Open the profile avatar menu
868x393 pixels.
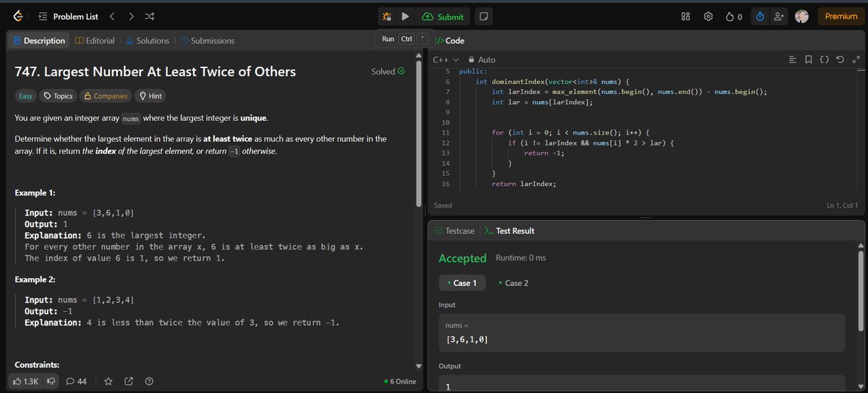tap(801, 16)
